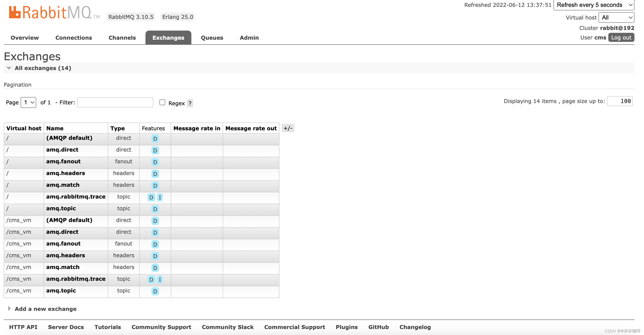Viewport: 644px width, 335px height.
Task: Sort by the Type column header
Action: 118,129
